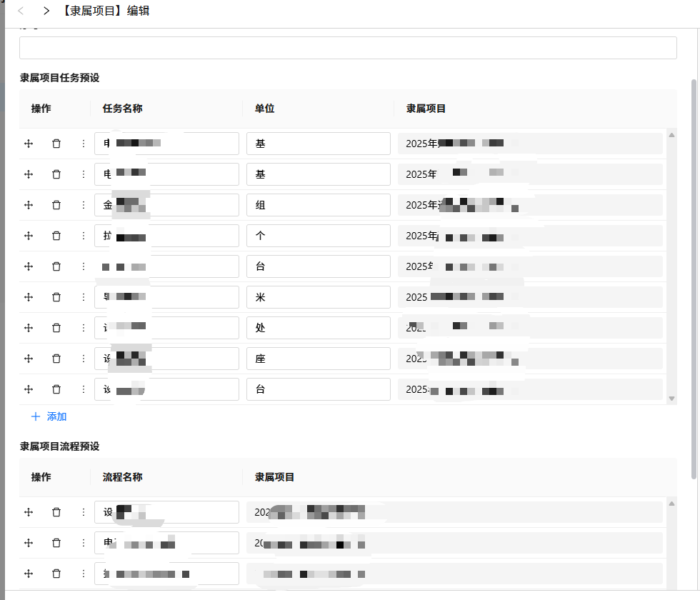Click the forward arrow beside the 隶属项目 title
The height and width of the screenshot is (600, 700).
tap(46, 11)
